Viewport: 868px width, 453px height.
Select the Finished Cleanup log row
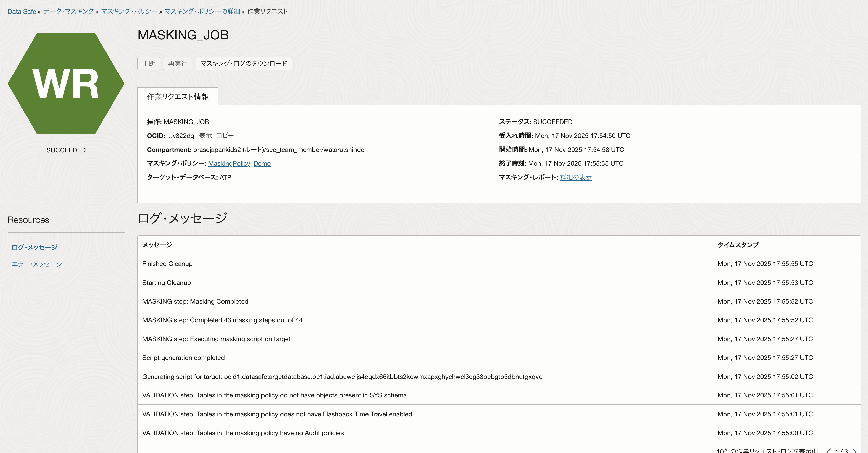tap(167, 264)
